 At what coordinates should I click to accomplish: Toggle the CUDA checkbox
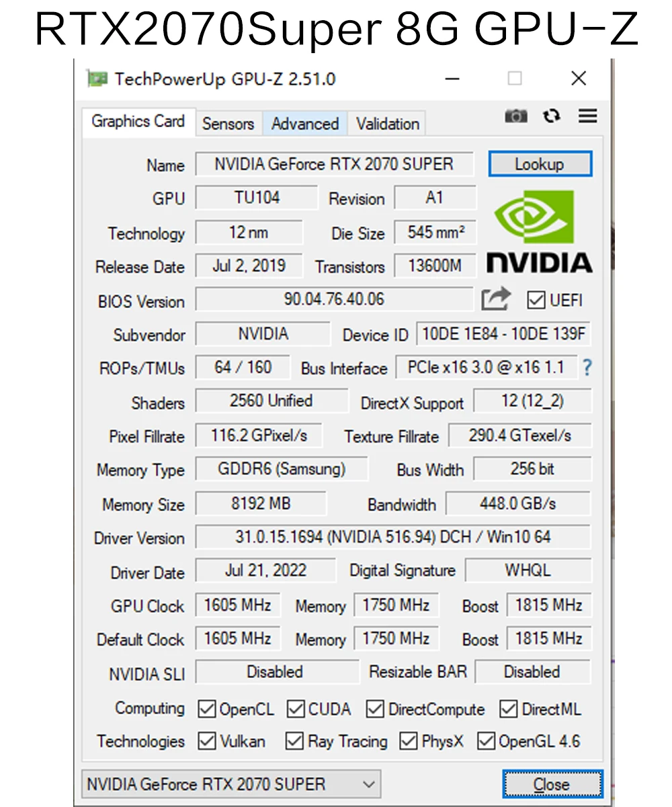tap(296, 709)
